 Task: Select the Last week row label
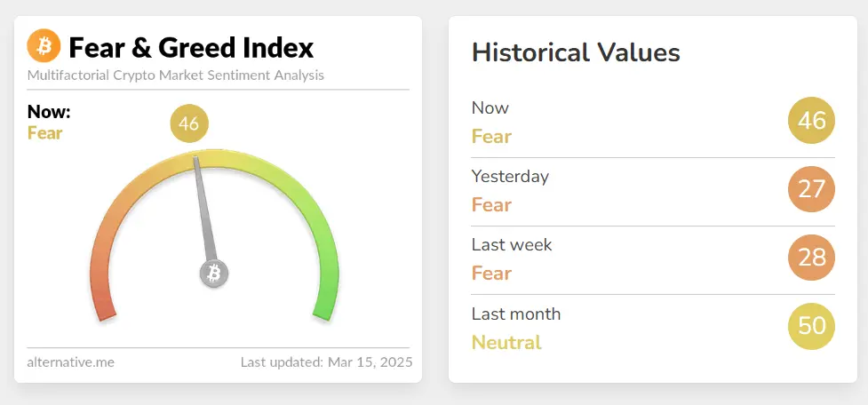pos(512,244)
